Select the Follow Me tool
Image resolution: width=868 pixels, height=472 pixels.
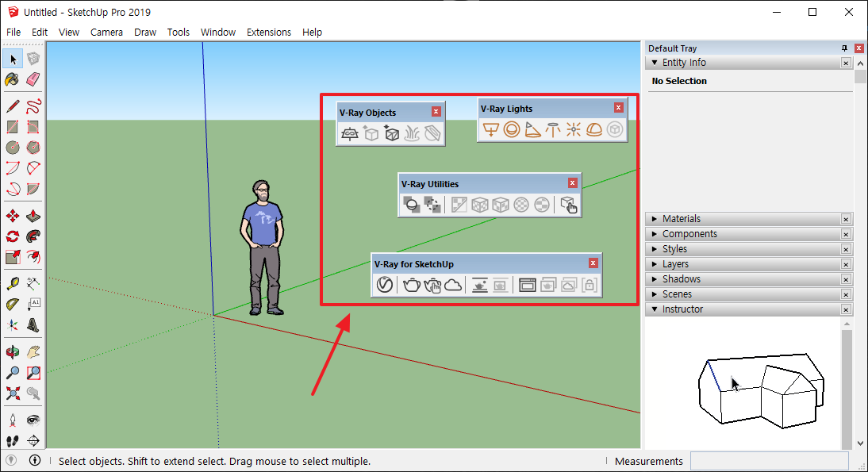click(x=33, y=237)
